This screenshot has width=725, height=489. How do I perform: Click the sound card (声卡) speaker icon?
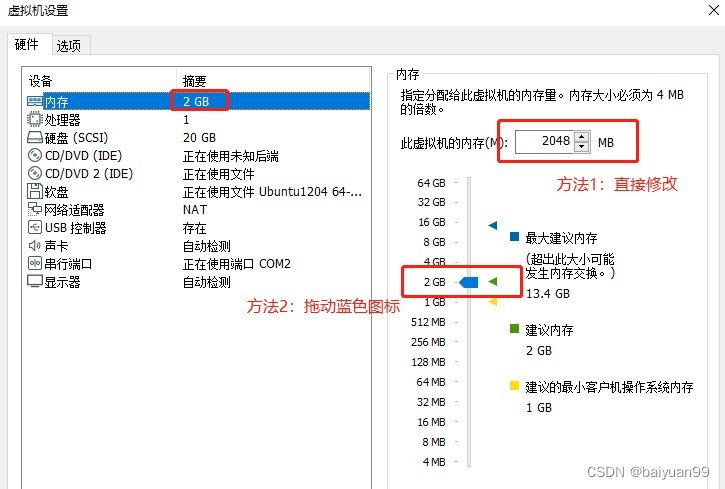pyautogui.click(x=35, y=245)
